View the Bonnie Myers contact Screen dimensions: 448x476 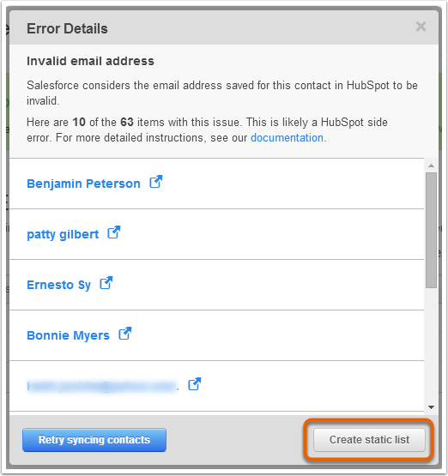pos(68,335)
